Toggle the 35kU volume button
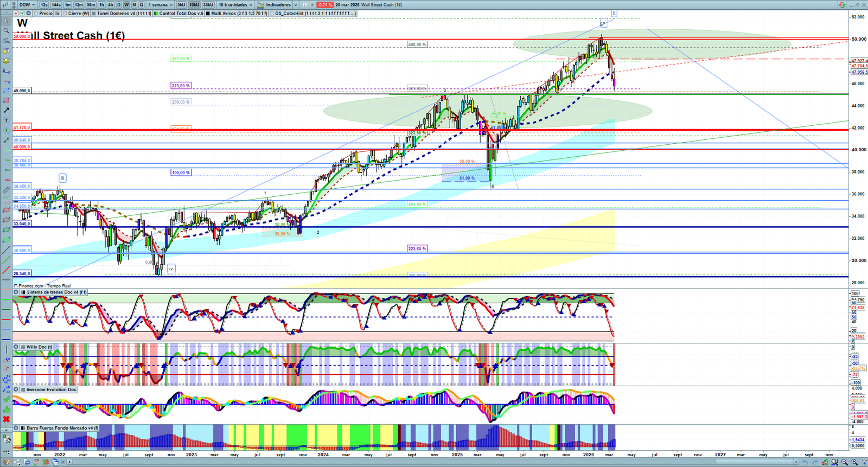The height and width of the screenshot is (467, 868). [208, 4]
